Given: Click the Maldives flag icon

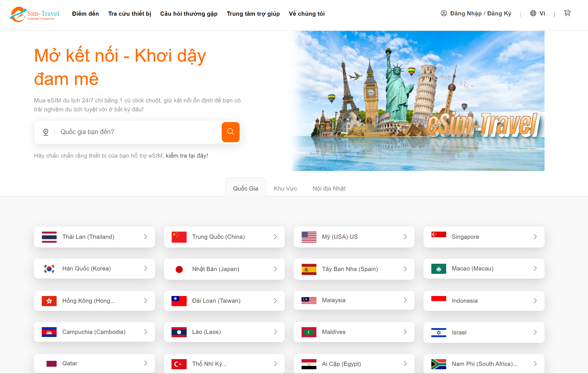Looking at the screenshot, I should (x=309, y=332).
